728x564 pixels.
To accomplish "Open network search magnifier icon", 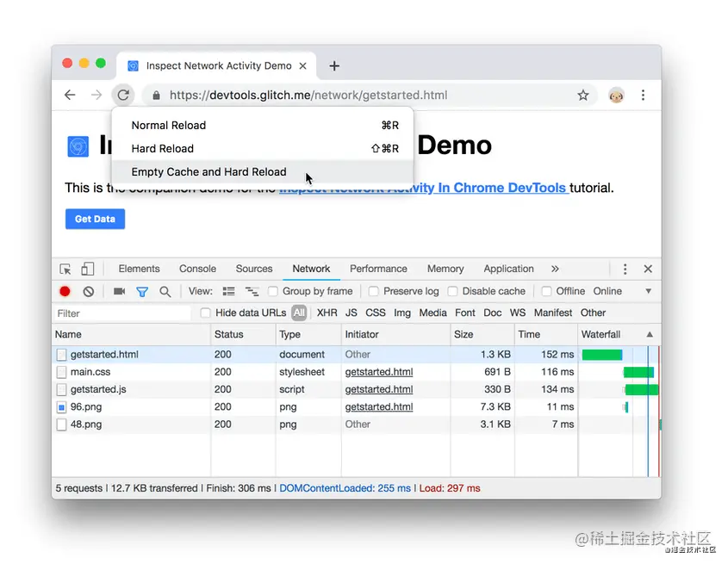I will point(165,292).
